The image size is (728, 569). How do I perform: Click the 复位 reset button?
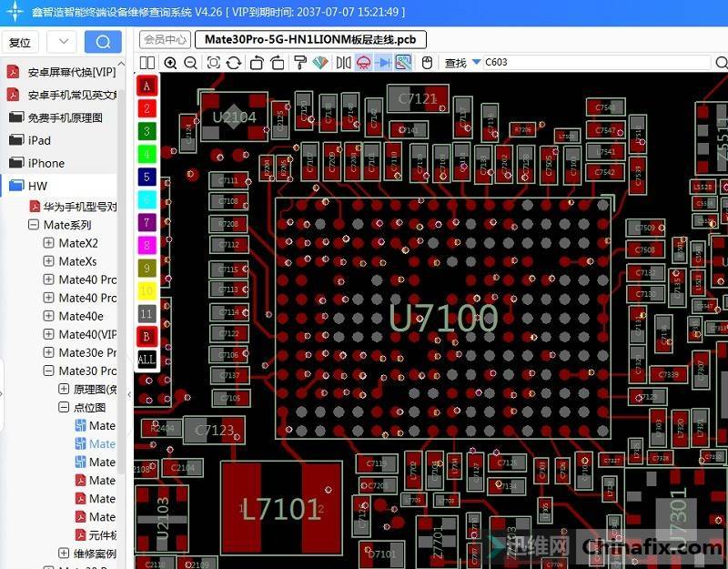[x=20, y=42]
